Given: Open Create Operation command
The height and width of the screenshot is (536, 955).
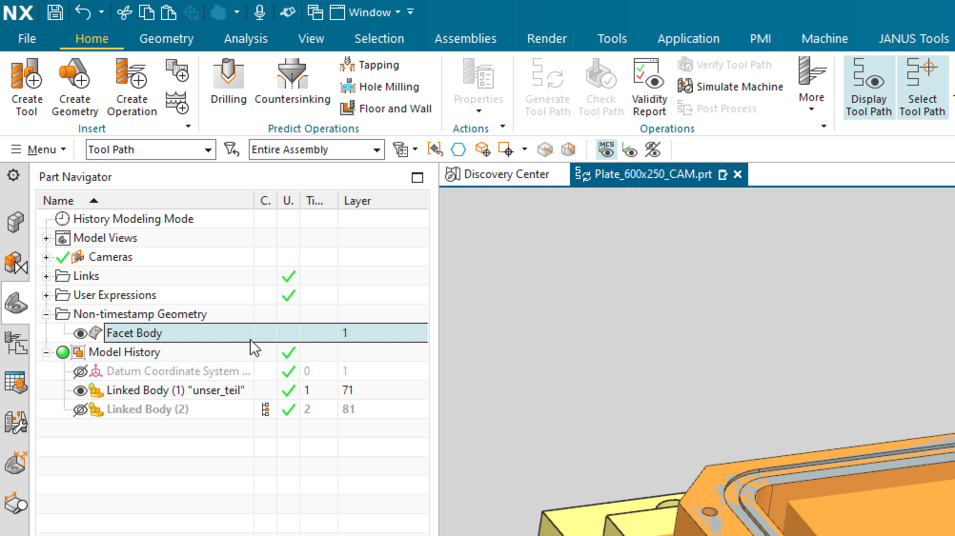Looking at the screenshot, I should coord(132,87).
